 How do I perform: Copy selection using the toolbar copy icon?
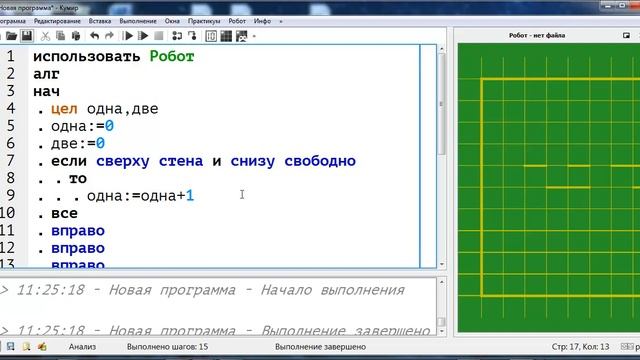click(x=60, y=36)
